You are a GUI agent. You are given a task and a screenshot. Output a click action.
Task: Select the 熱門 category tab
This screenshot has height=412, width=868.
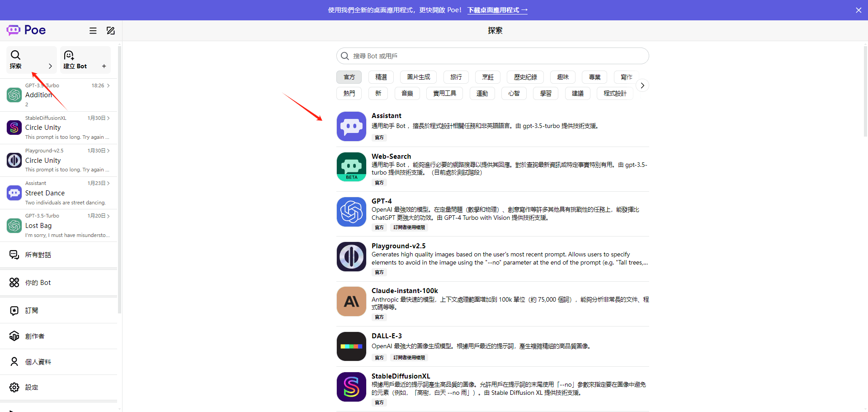349,94
